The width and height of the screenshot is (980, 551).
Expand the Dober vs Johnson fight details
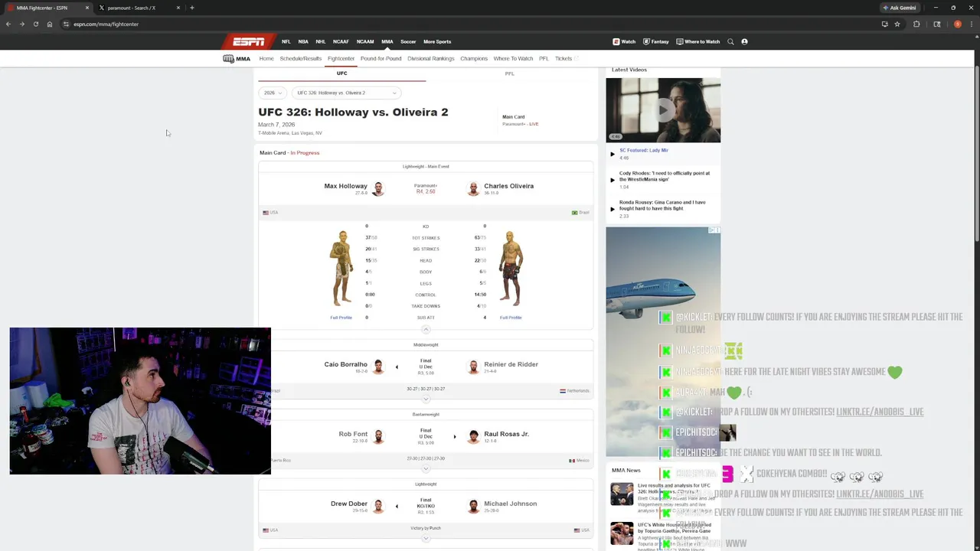426,538
